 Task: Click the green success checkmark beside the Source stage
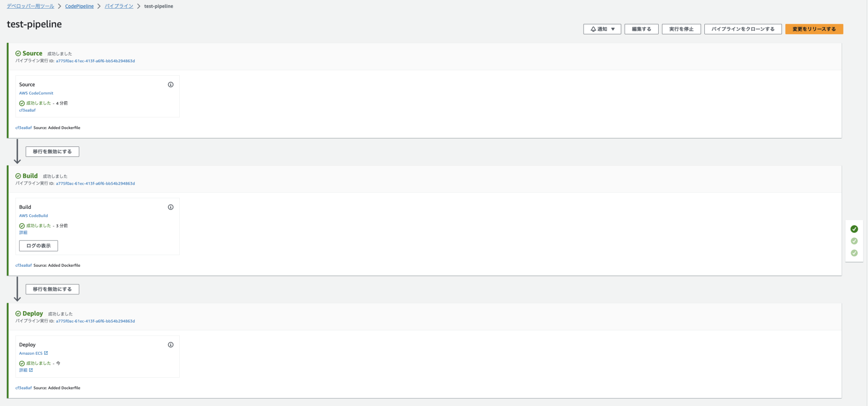18,53
